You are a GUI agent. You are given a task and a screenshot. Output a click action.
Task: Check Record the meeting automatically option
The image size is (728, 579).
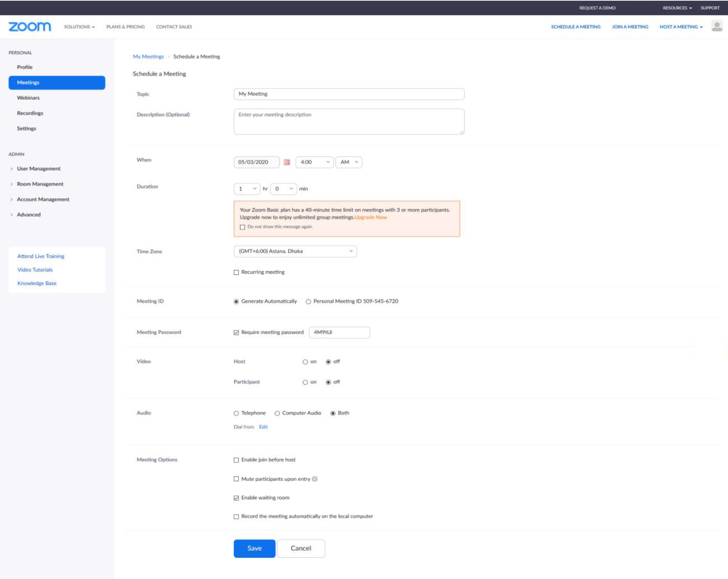tap(236, 516)
